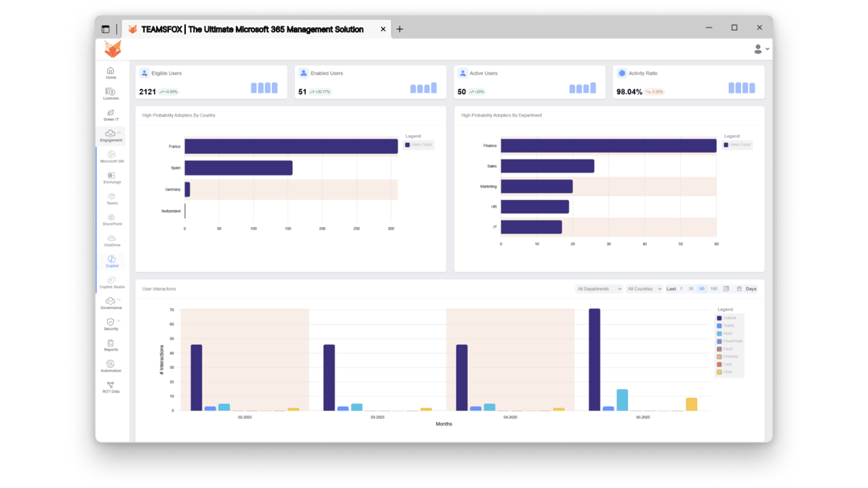Select the OneDrive sidebar item
868x488 pixels.
112,241
